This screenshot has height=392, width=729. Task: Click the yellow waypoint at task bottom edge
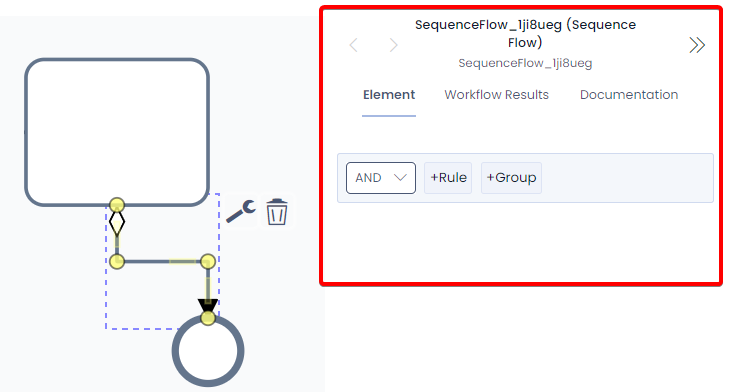[x=117, y=205]
